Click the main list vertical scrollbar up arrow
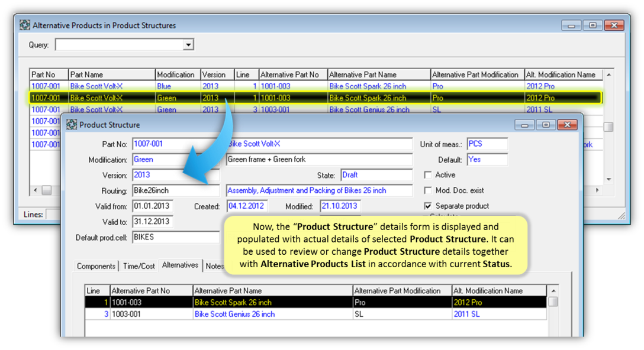This screenshot has height=350, width=644. pos(608,74)
